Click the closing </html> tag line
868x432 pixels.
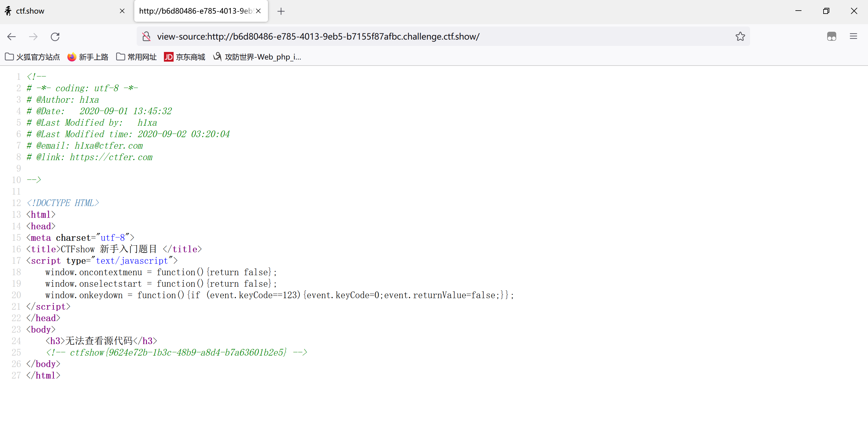(43, 375)
